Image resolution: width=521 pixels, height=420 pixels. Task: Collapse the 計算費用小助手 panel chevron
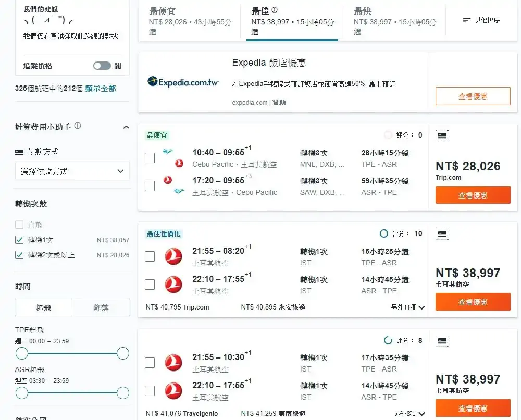click(x=126, y=127)
